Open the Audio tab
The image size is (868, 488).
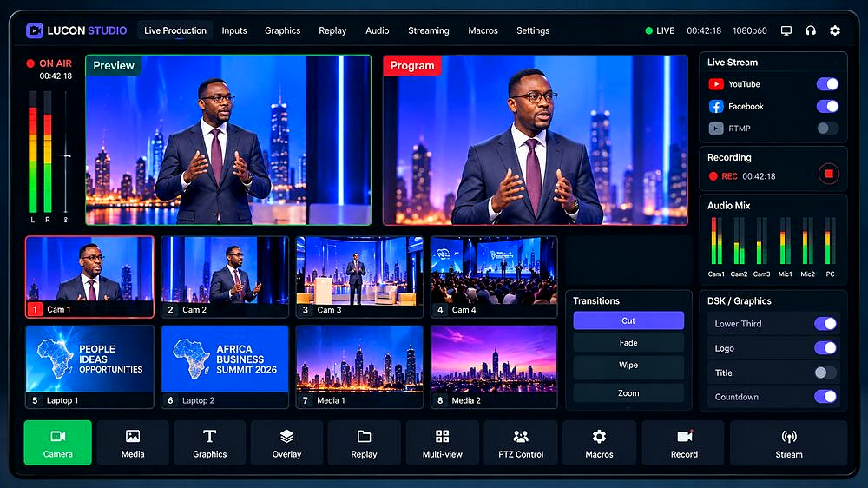pyautogui.click(x=377, y=30)
